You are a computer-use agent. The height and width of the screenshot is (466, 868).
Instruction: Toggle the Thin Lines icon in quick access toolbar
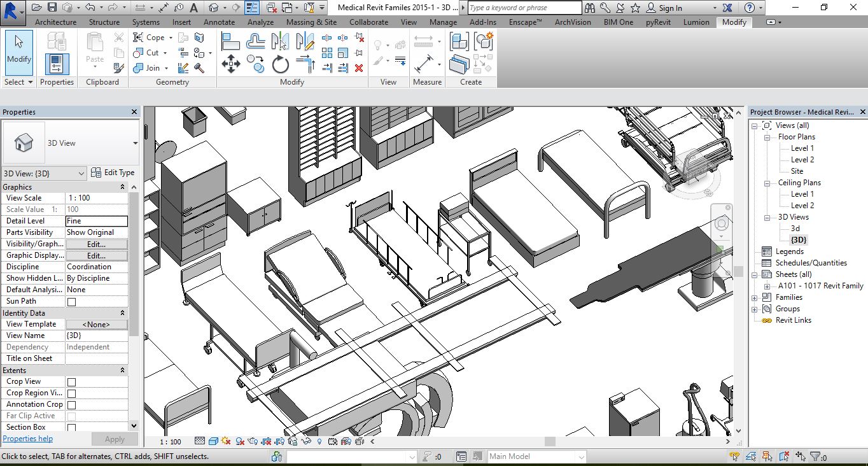pyautogui.click(x=253, y=8)
